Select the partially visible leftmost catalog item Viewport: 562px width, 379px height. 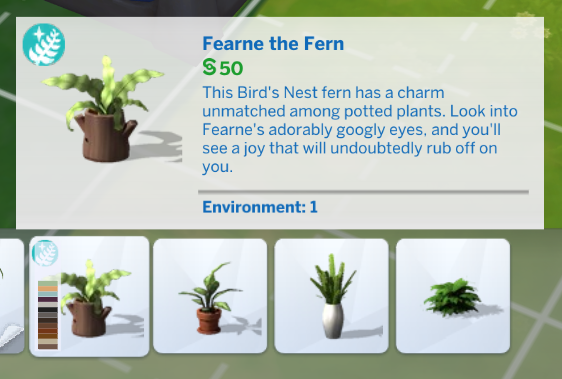(11, 296)
